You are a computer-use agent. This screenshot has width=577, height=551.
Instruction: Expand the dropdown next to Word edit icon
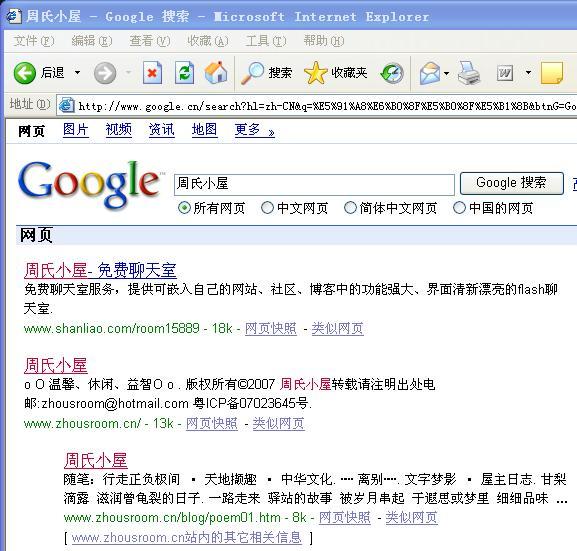528,73
